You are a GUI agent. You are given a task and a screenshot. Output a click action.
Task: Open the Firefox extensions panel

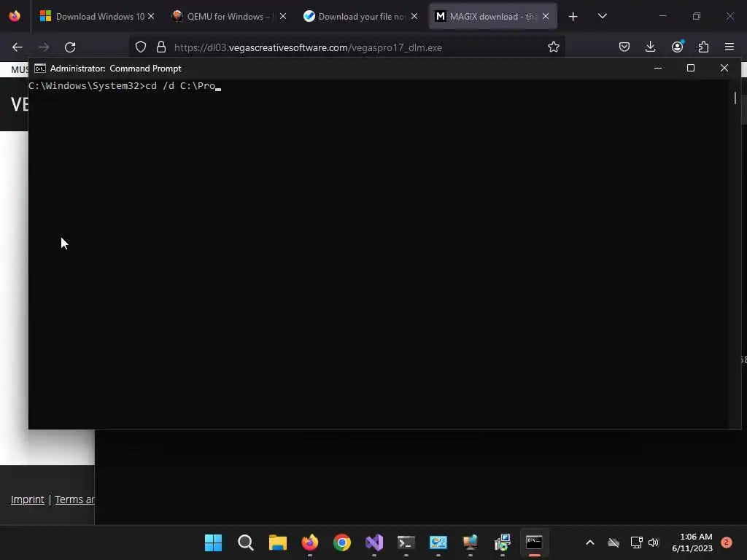704,47
